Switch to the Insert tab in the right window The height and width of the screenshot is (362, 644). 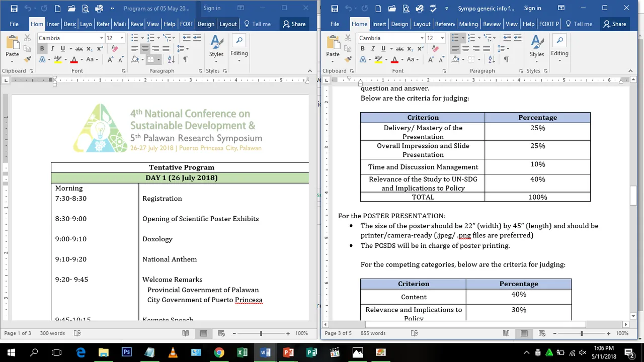[379, 24]
